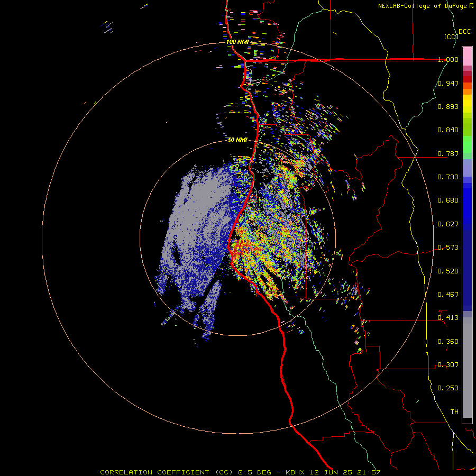Click the 0.467 scale value

coord(448,295)
